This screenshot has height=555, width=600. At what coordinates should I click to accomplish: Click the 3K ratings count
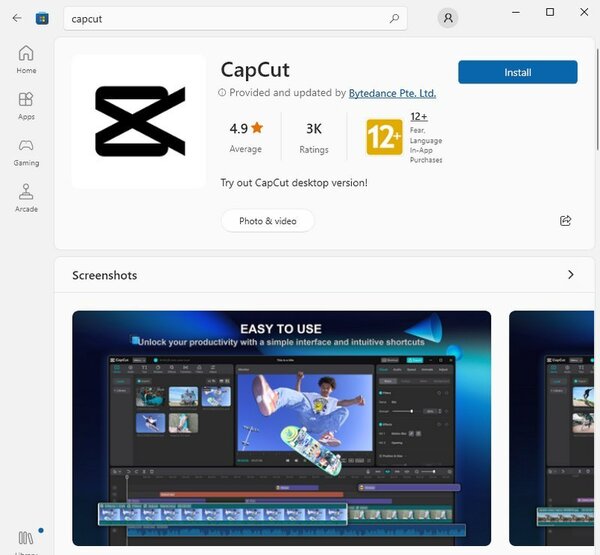point(314,137)
